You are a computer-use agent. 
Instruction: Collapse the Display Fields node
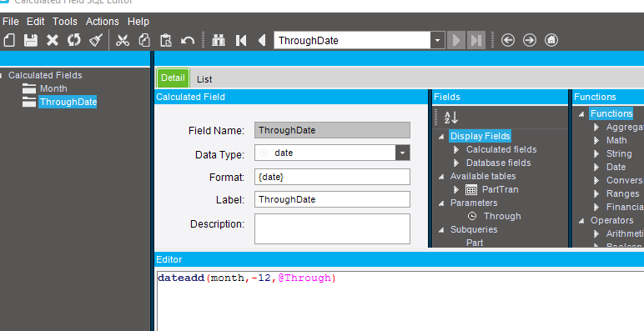click(x=441, y=137)
